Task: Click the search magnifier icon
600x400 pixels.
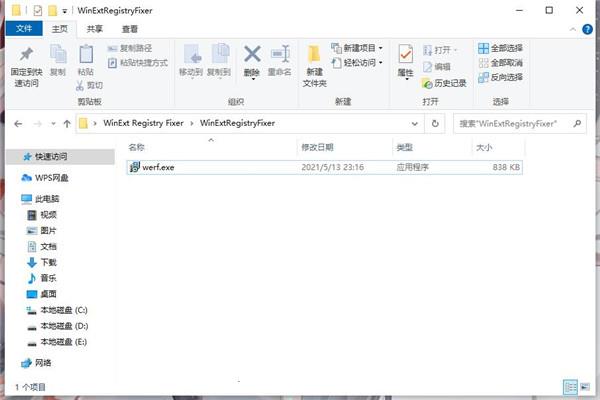Action: (x=577, y=123)
